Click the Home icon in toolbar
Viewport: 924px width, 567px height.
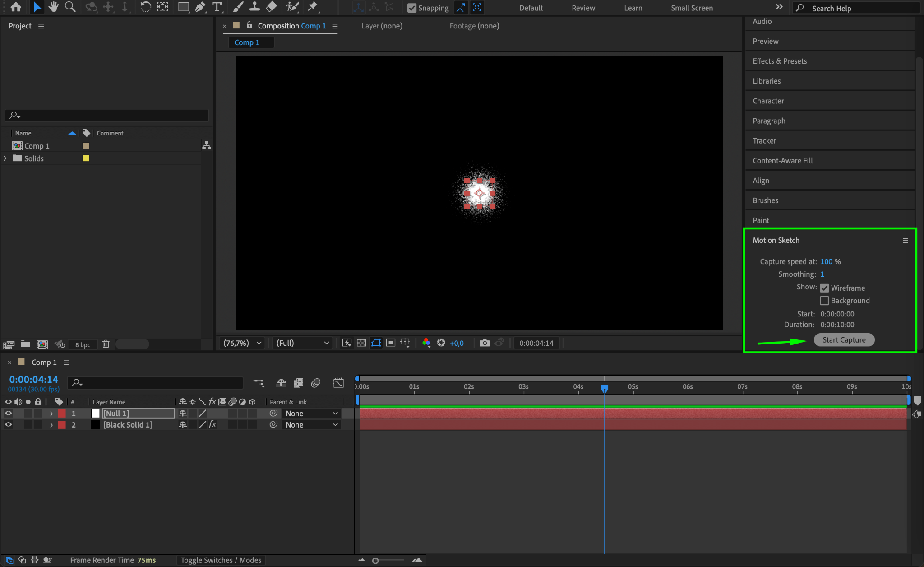point(16,7)
